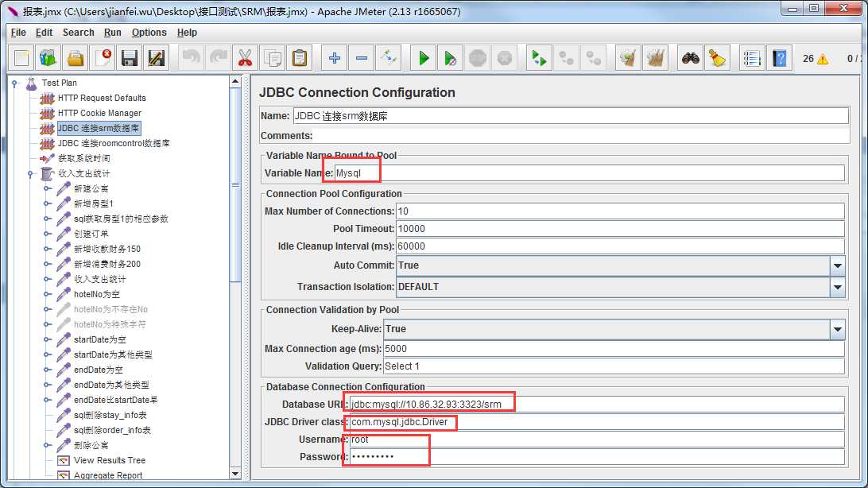Click the Clear results broom icon
This screenshot has width=868, height=488.
(x=628, y=58)
